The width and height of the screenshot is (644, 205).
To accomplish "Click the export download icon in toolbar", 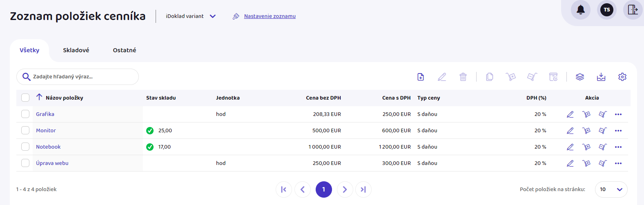I will point(601,77).
